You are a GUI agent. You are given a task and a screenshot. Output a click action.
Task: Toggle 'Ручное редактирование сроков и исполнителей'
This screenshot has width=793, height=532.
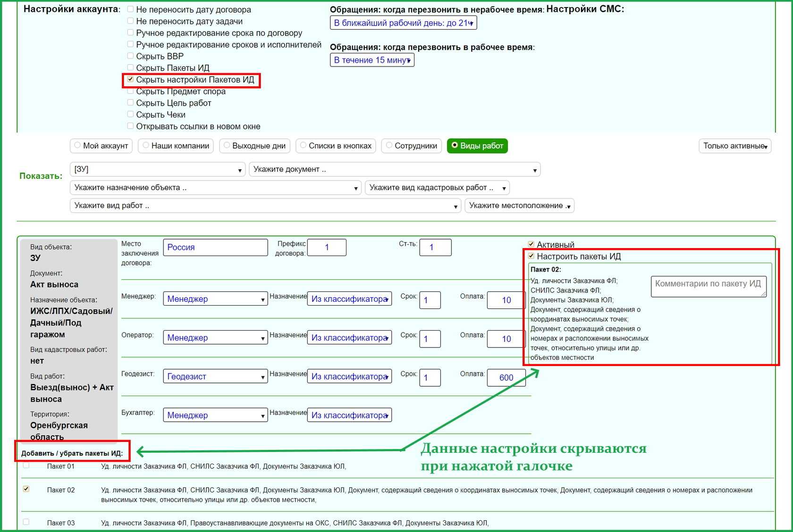click(130, 44)
